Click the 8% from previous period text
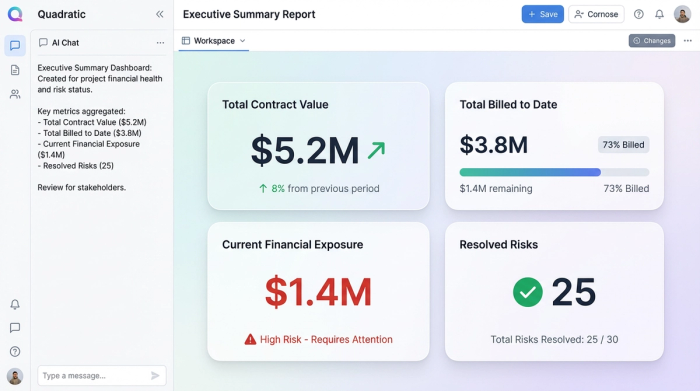 click(x=319, y=189)
